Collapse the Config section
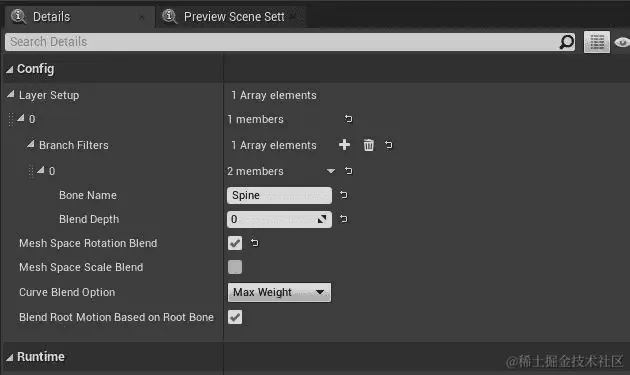Viewport: 630px width, 375px height. tap(10, 70)
